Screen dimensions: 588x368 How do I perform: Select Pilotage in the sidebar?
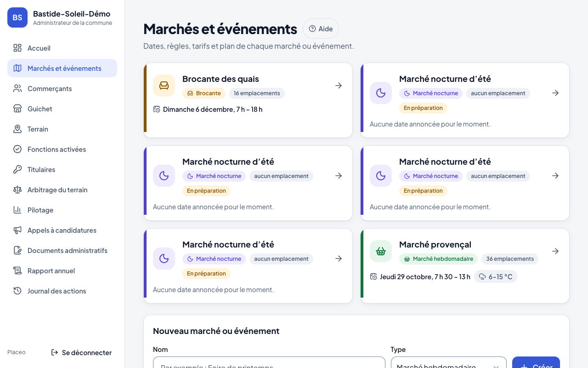[62, 210]
